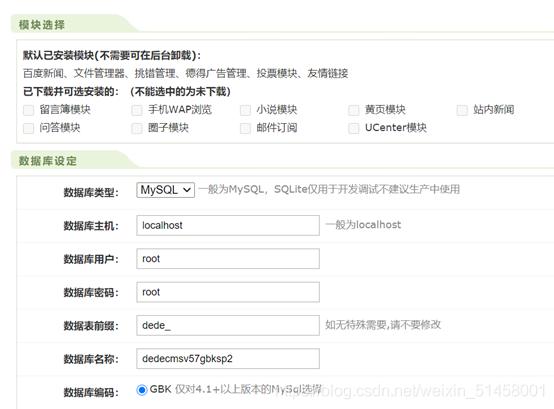Check the 问答模块 checkbox
The image size is (554, 409).
[29, 128]
